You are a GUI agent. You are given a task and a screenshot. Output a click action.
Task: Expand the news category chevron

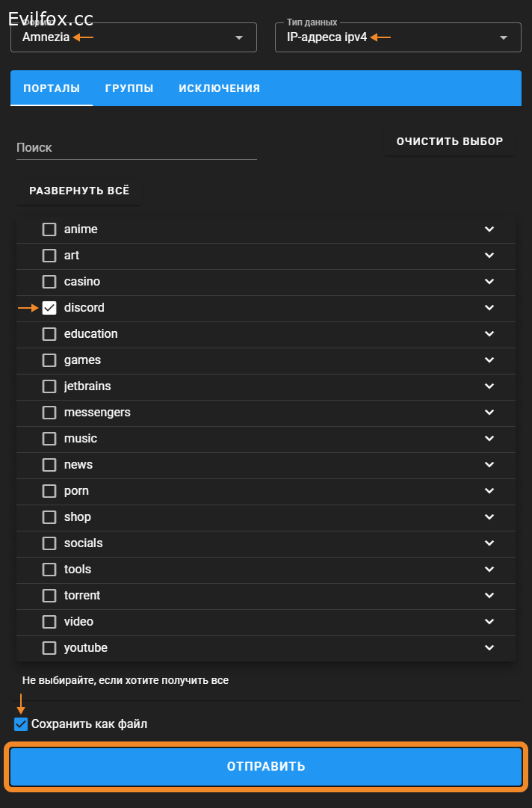click(489, 465)
